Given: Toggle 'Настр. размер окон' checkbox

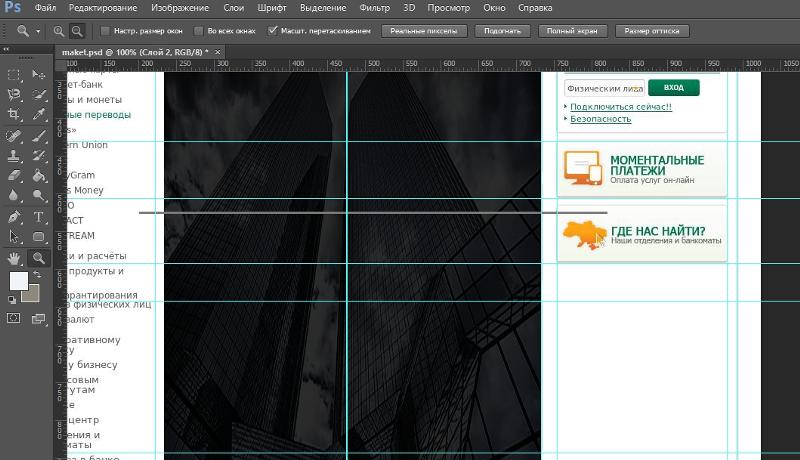Looking at the screenshot, I should (105, 31).
